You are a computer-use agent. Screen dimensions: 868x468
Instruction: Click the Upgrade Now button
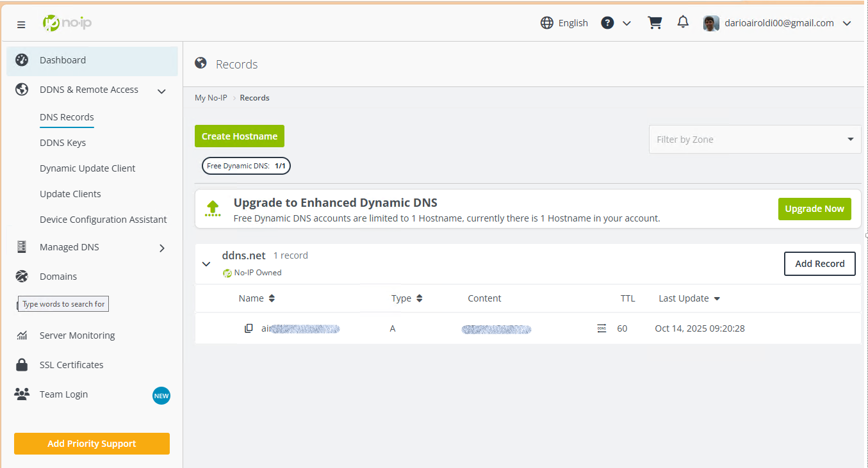click(814, 209)
